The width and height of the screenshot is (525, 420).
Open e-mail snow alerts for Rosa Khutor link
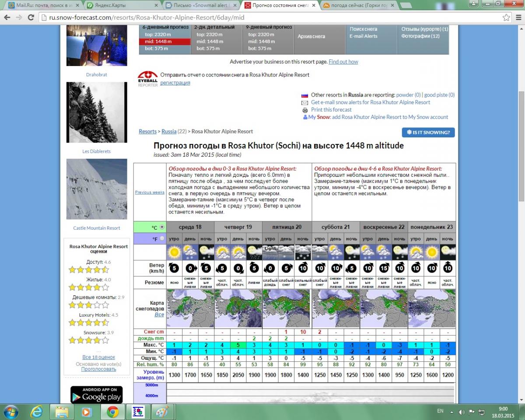click(371, 102)
